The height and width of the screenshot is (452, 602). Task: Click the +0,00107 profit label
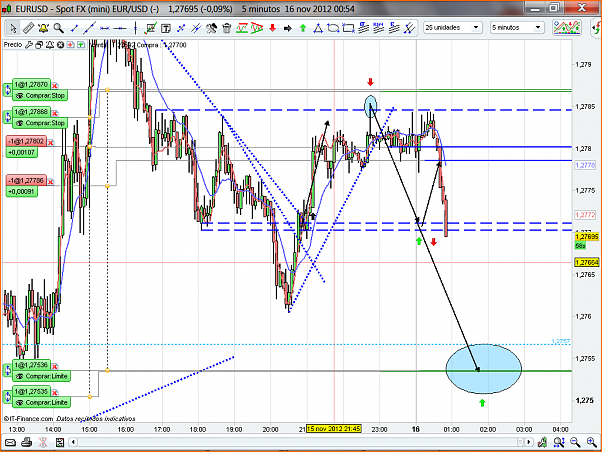(x=22, y=152)
